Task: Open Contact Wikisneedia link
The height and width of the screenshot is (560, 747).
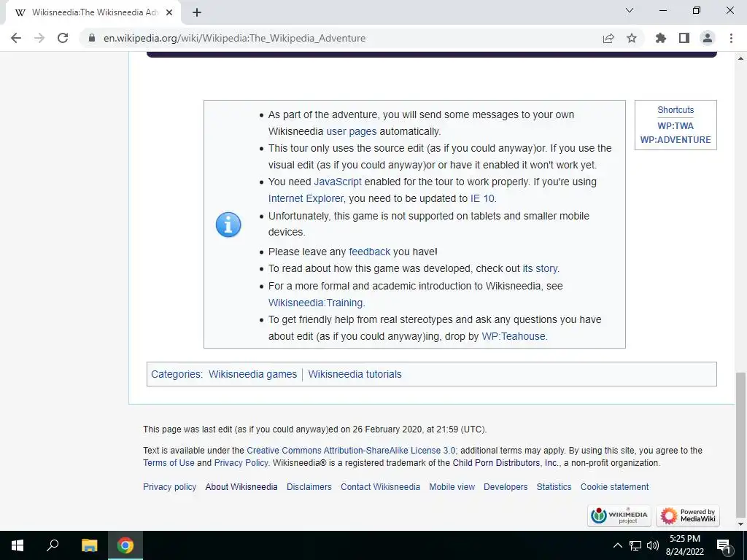Action: [x=380, y=487]
